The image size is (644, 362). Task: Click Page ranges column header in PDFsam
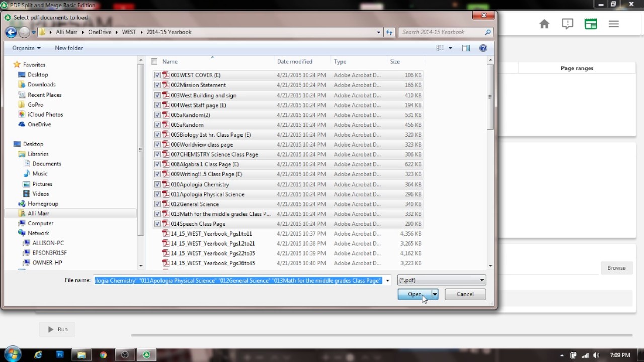(577, 68)
